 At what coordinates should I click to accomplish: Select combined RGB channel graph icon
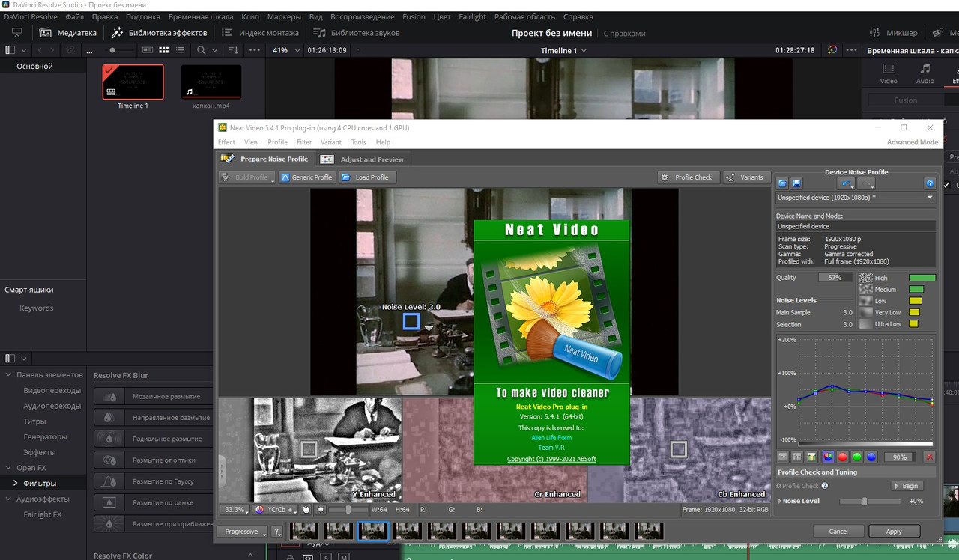pos(829,457)
